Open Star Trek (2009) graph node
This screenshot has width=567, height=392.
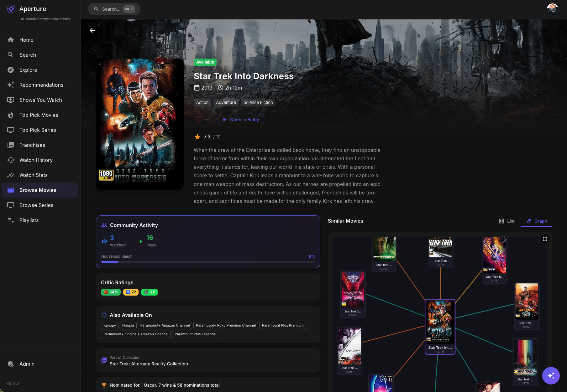440,251
